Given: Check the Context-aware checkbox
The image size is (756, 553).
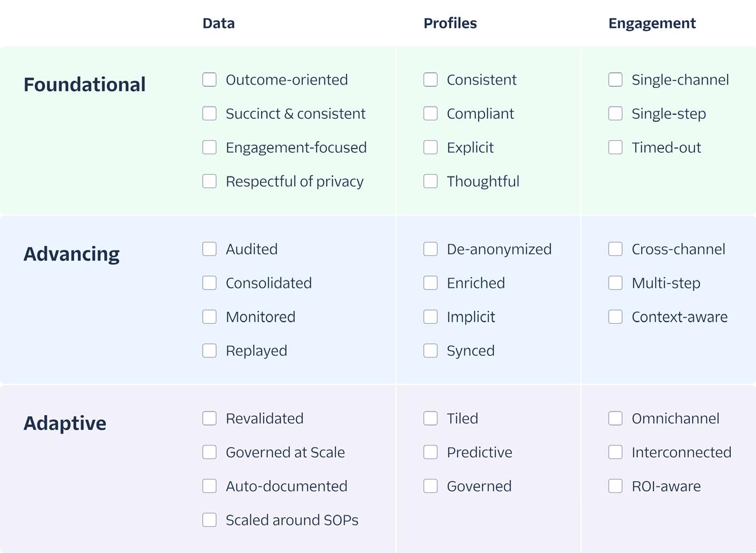Looking at the screenshot, I should pyautogui.click(x=615, y=317).
